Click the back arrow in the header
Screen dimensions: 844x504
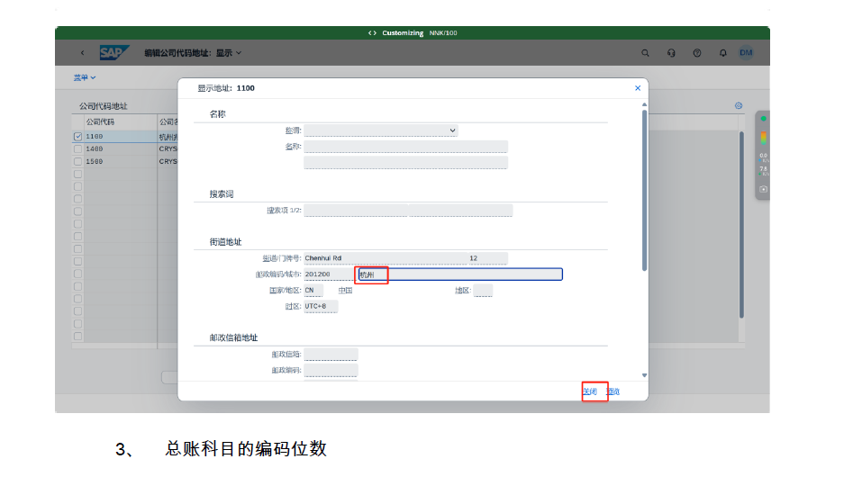pos(82,53)
